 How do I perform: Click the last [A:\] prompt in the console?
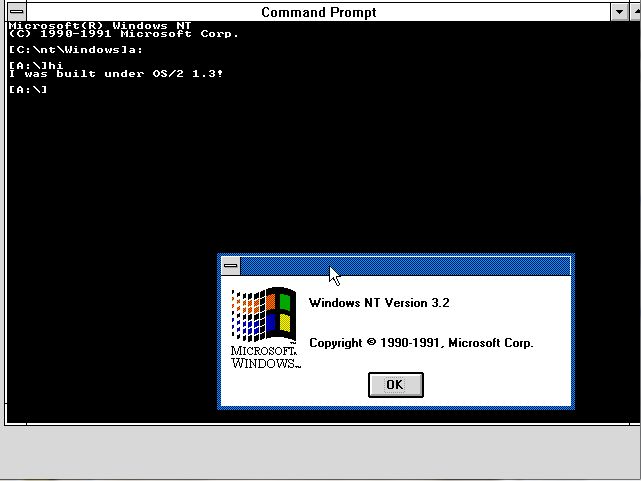[28, 89]
